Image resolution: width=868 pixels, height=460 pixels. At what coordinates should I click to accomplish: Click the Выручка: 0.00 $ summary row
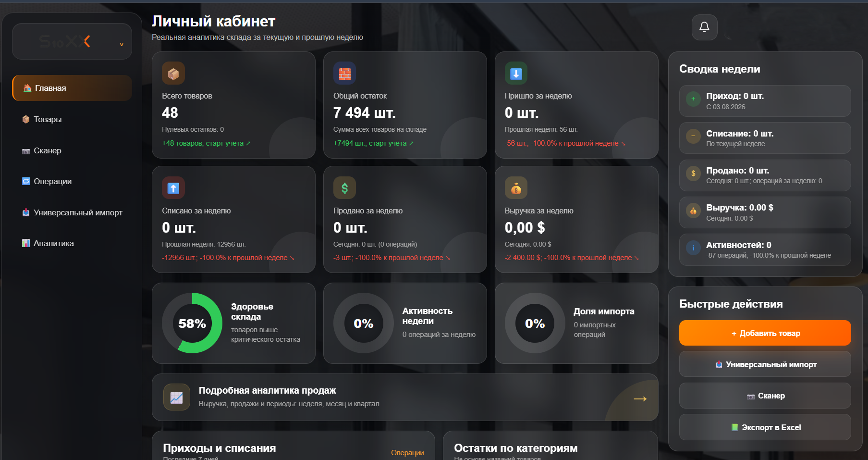765,212
